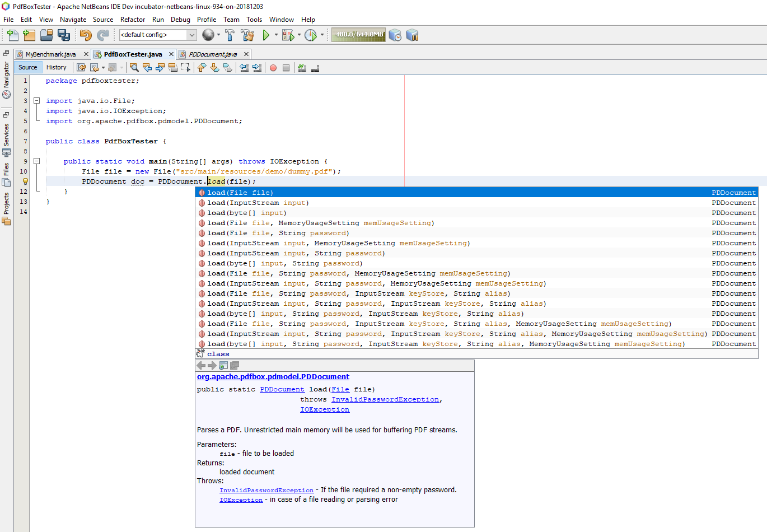Stop macro recording with square icon
The height and width of the screenshot is (532, 767).
(286, 68)
